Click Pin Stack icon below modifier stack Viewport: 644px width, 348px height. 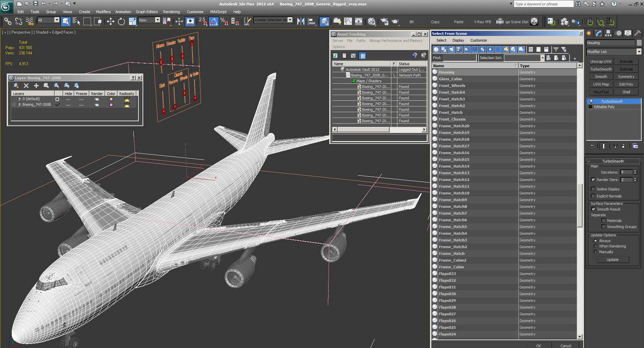592,146
